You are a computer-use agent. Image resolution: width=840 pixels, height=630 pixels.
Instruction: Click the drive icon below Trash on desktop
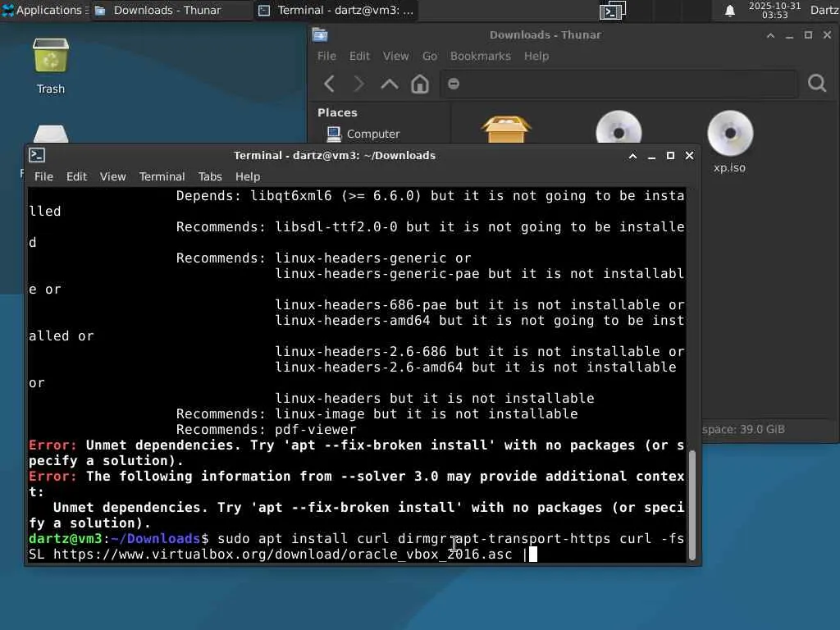[x=51, y=134]
